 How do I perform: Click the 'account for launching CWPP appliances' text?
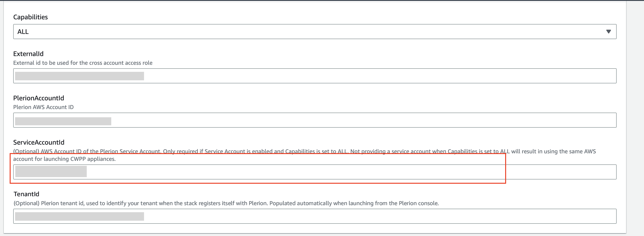click(64, 159)
